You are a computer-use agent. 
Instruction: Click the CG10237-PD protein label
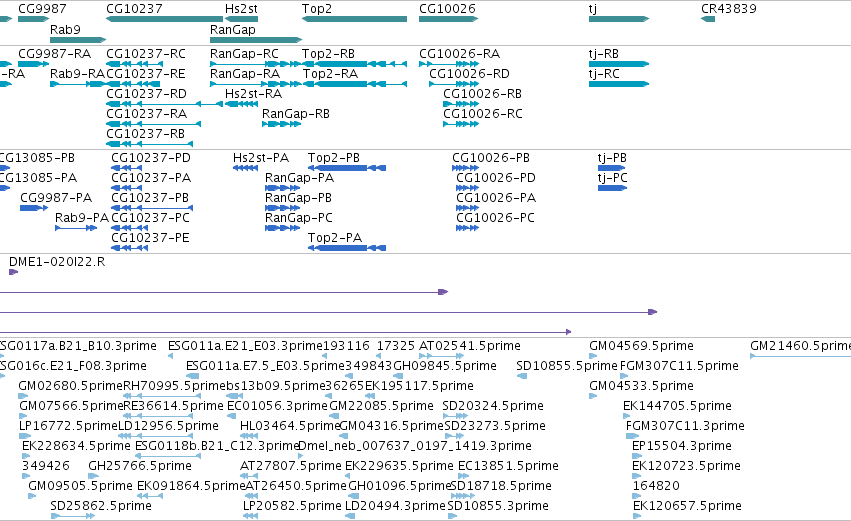pos(151,158)
